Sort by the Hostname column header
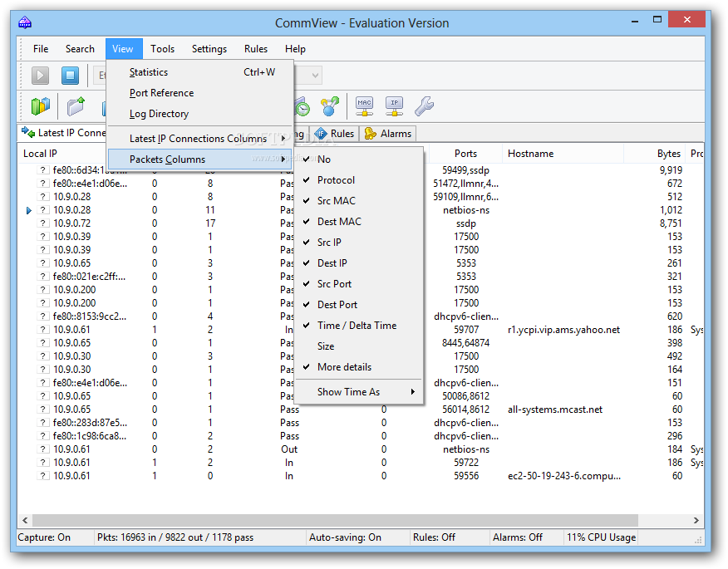Viewport: 728px width, 569px height. 563,154
